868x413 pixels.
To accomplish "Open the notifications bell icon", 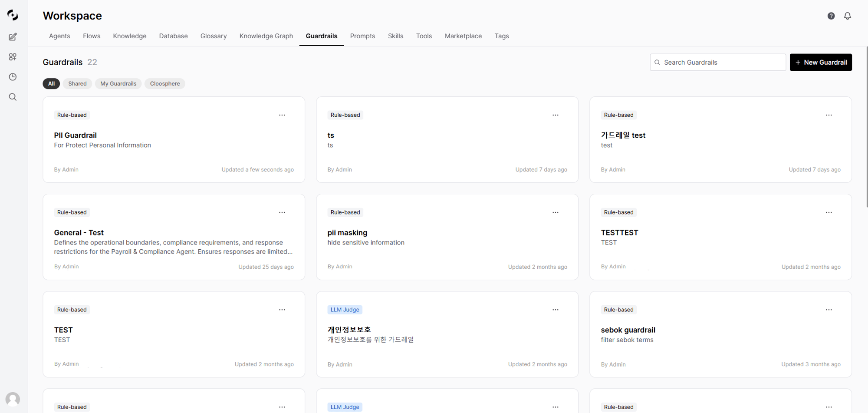I will 848,16.
